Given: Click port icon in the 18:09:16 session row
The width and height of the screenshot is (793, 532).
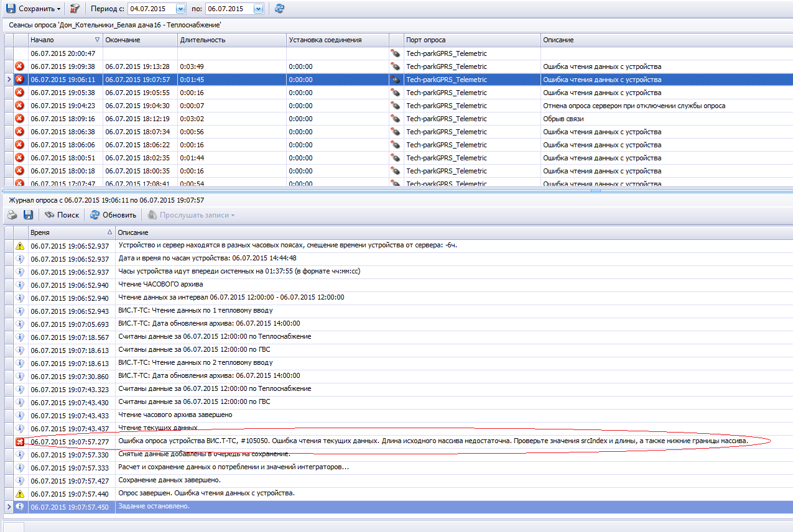Looking at the screenshot, I should (395, 119).
